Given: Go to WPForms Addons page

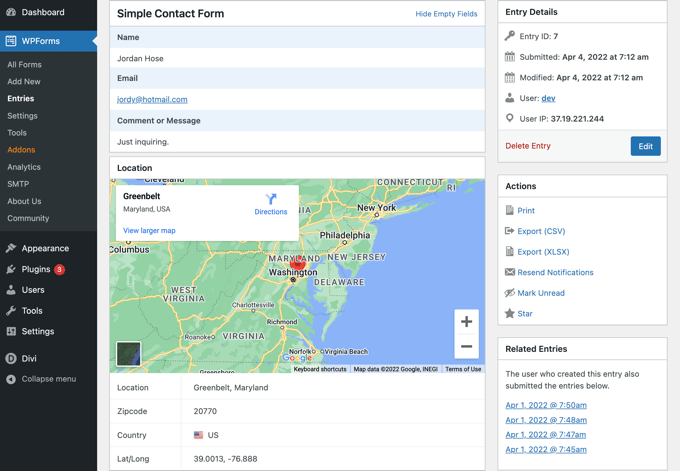Looking at the screenshot, I should 21,150.
